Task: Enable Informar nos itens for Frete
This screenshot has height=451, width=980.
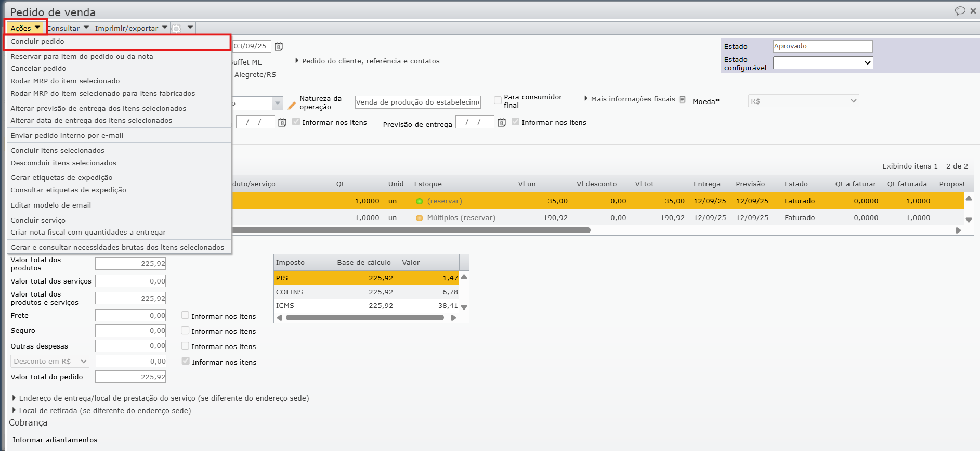Action: pos(185,315)
